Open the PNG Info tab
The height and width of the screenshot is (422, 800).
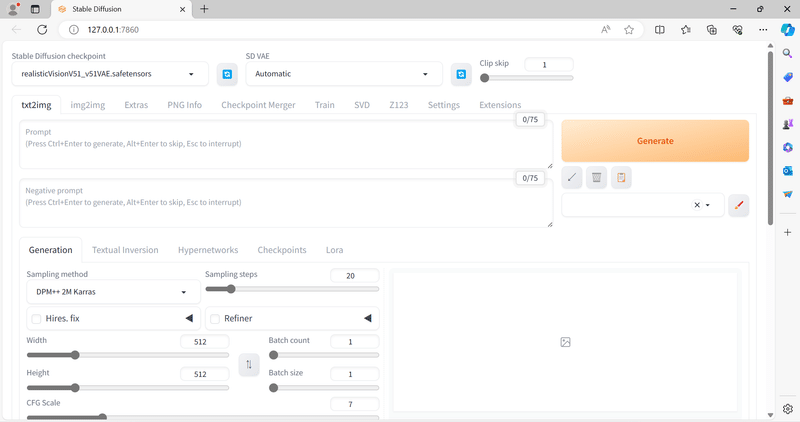click(185, 105)
